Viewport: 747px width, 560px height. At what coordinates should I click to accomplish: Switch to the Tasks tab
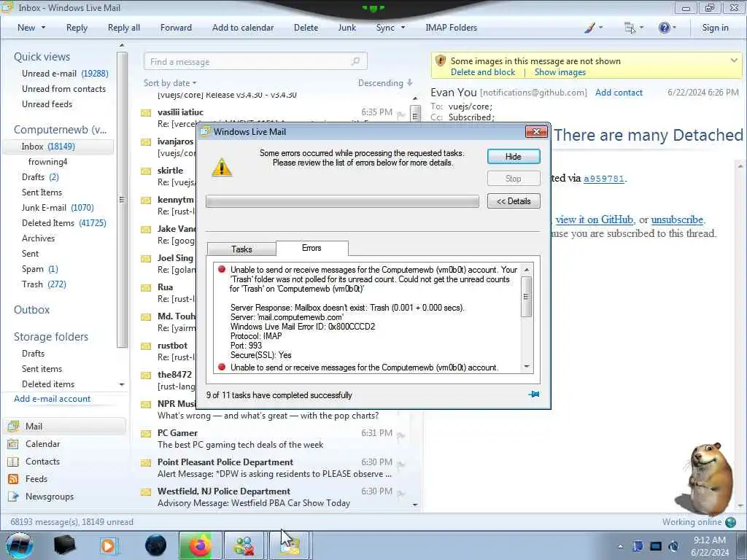click(x=241, y=249)
